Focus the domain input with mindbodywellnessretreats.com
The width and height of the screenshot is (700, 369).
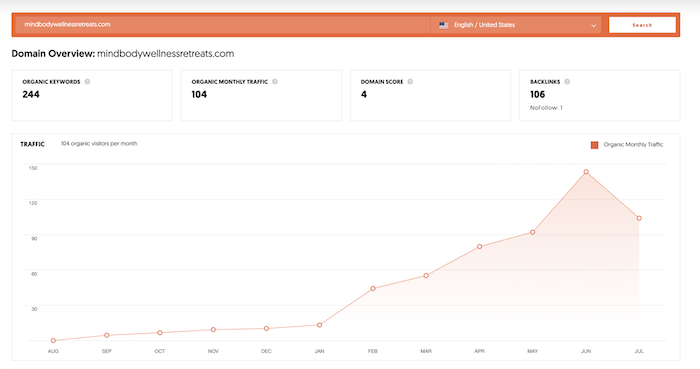point(223,25)
